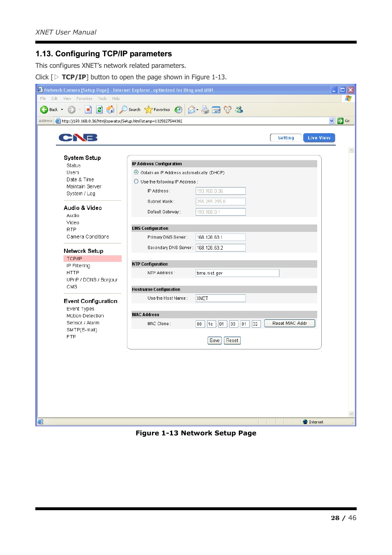Select Use the following IP Address option
The image size is (392, 555).
[x=136, y=181]
